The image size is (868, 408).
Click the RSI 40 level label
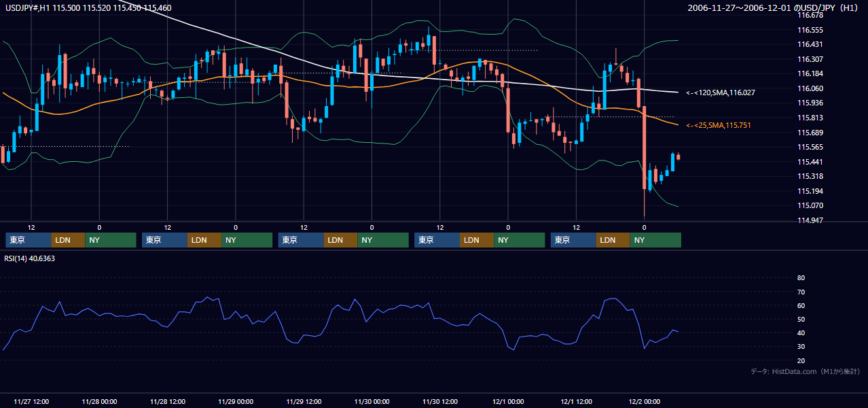click(801, 333)
